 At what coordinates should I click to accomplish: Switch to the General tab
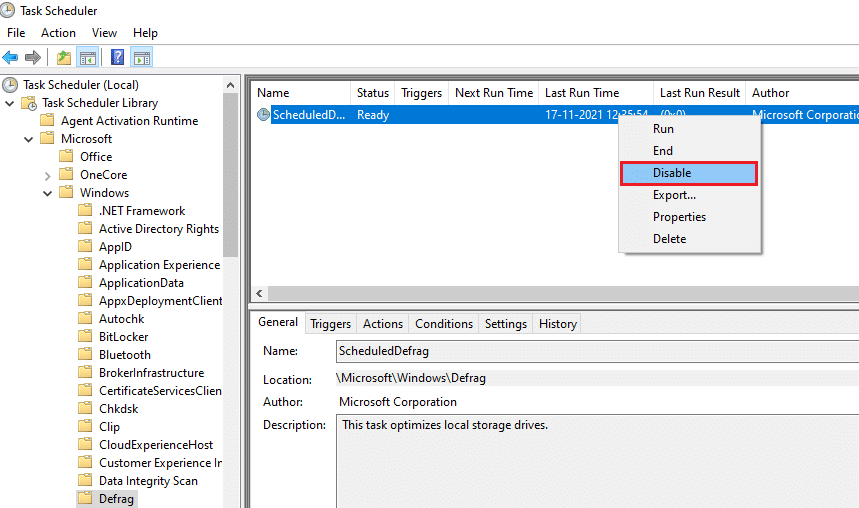[x=278, y=322]
